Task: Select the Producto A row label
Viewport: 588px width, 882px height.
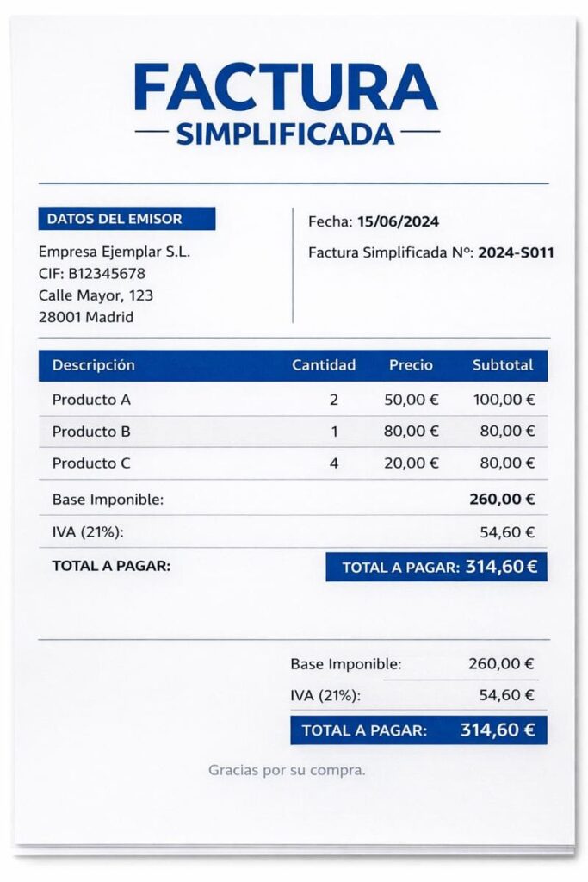Action: pos(91,401)
